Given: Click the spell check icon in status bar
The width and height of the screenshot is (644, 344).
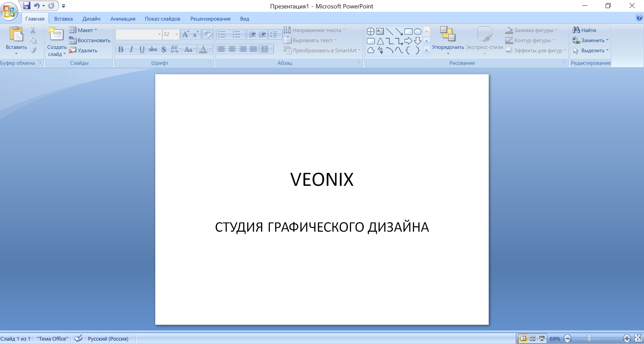Looking at the screenshot, I should coord(78,338).
